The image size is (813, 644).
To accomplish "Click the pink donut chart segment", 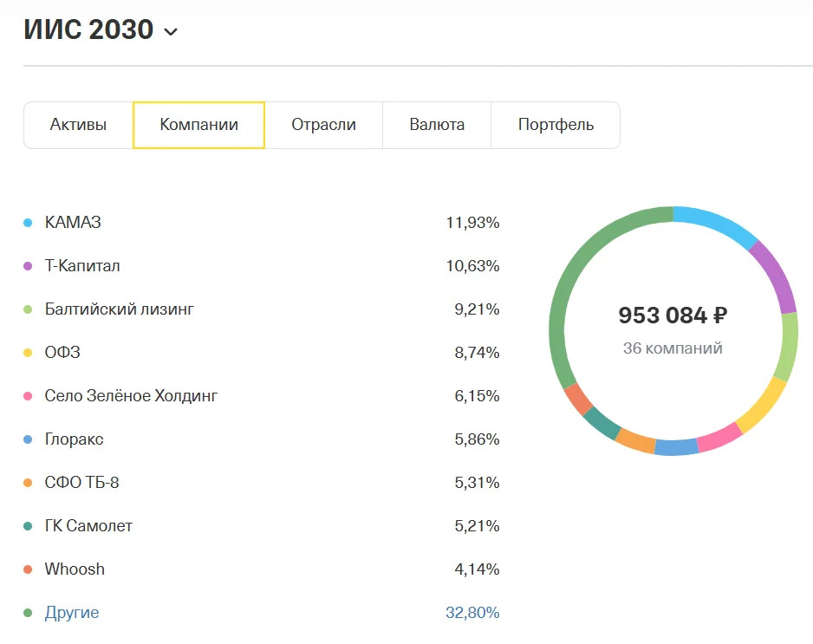I will click(719, 439).
